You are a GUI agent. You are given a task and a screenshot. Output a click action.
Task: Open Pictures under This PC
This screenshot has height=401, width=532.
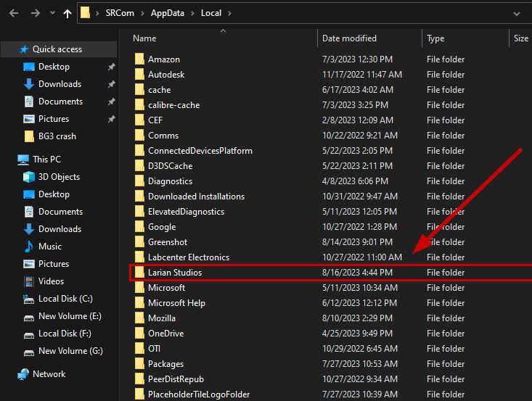[x=54, y=264]
